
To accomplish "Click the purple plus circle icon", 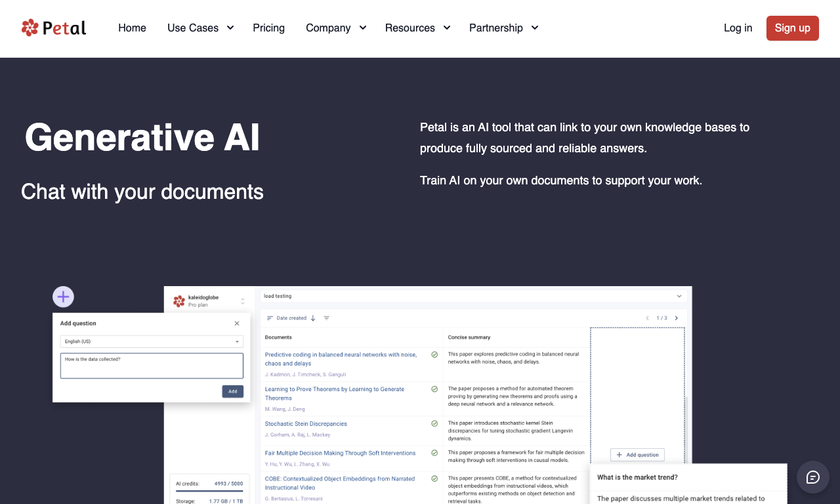I will pyautogui.click(x=63, y=297).
